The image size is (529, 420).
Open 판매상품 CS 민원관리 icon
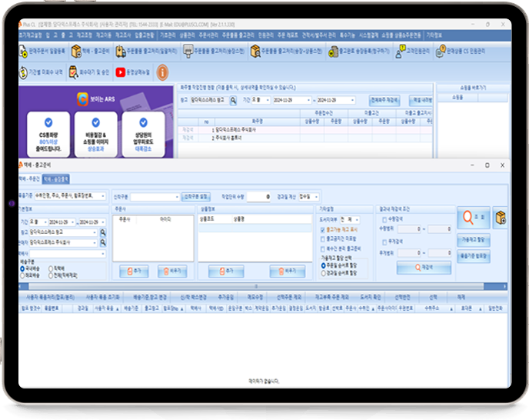[x=441, y=52]
